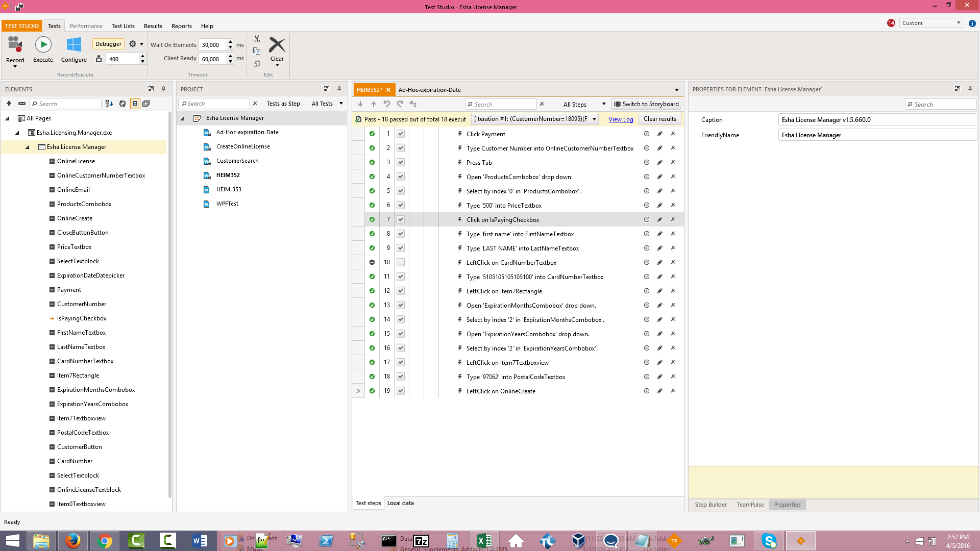Click the Record icon in toolbar
This screenshot has height=551, width=980.
coord(15,45)
